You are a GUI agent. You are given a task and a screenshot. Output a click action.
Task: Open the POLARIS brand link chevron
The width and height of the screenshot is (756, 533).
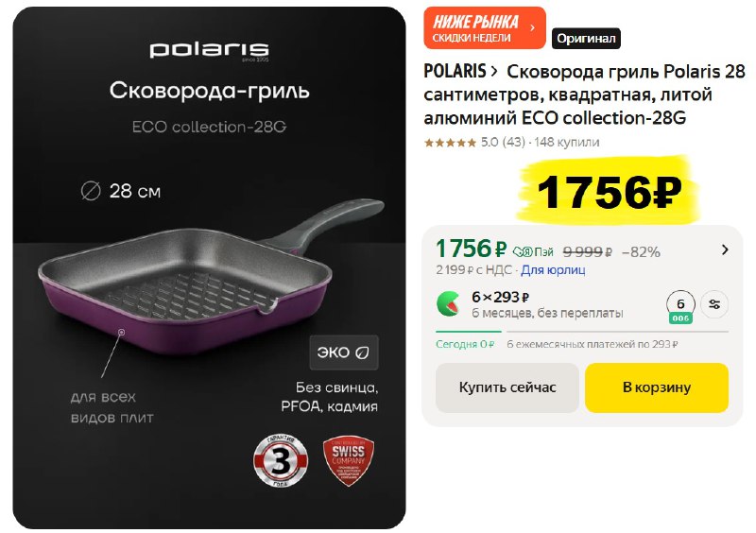click(x=493, y=72)
